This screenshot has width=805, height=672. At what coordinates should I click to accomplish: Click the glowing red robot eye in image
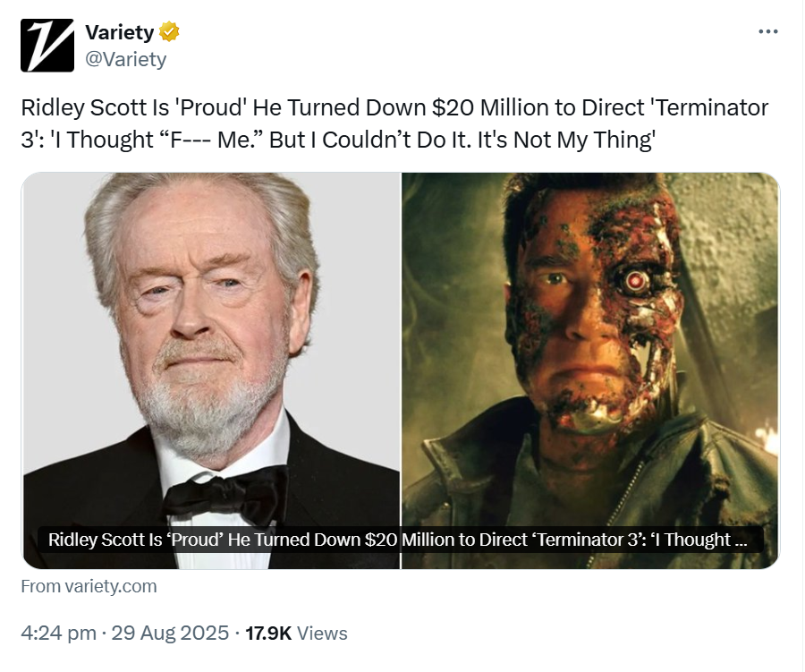(636, 280)
